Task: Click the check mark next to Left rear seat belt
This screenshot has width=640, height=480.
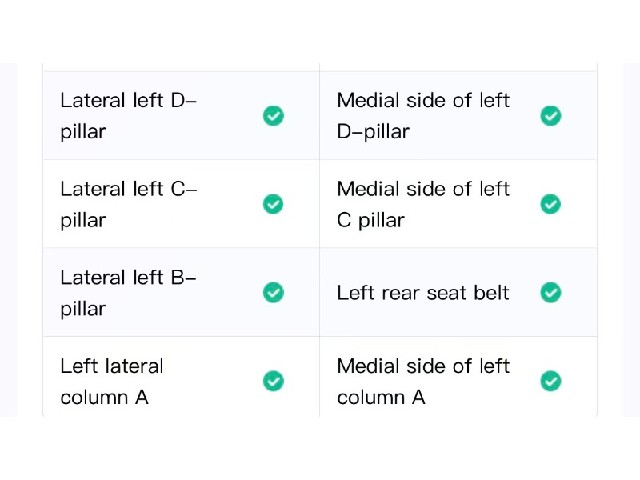Action: pyautogui.click(x=551, y=293)
